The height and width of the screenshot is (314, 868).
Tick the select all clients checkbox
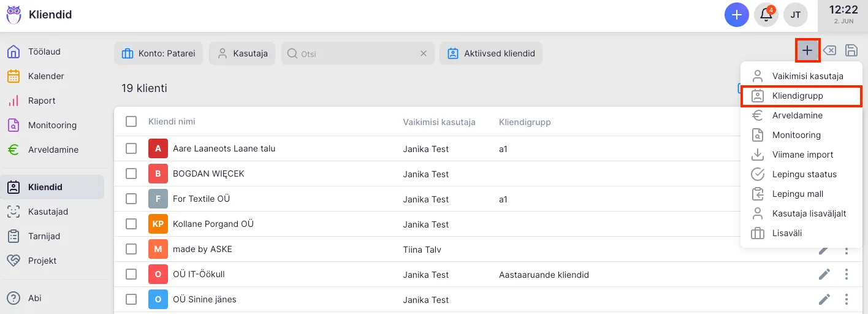click(131, 121)
